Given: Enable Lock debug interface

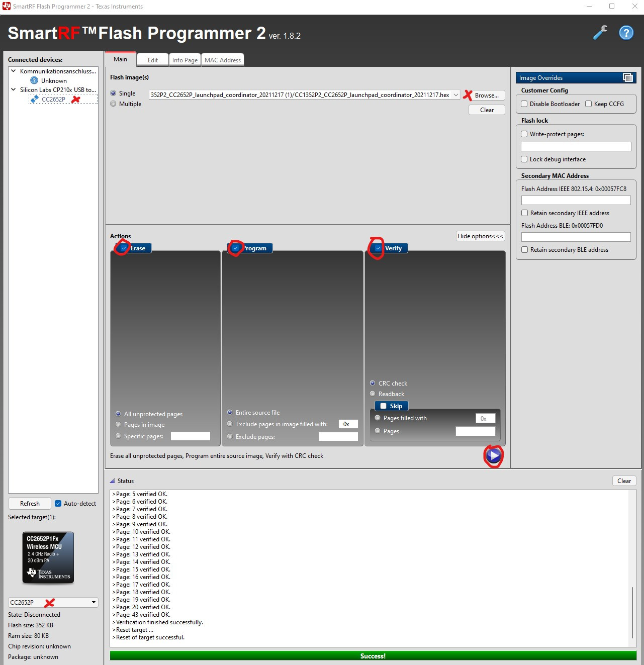Looking at the screenshot, I should (x=524, y=159).
